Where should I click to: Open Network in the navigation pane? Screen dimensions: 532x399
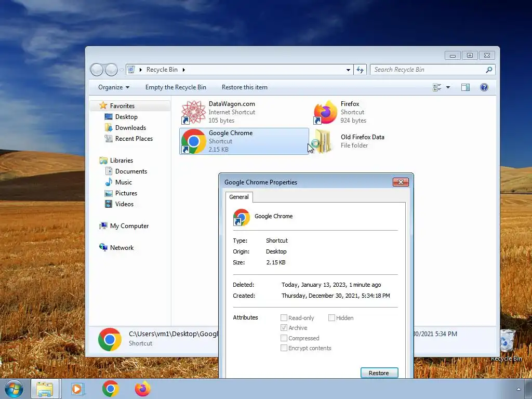(122, 248)
